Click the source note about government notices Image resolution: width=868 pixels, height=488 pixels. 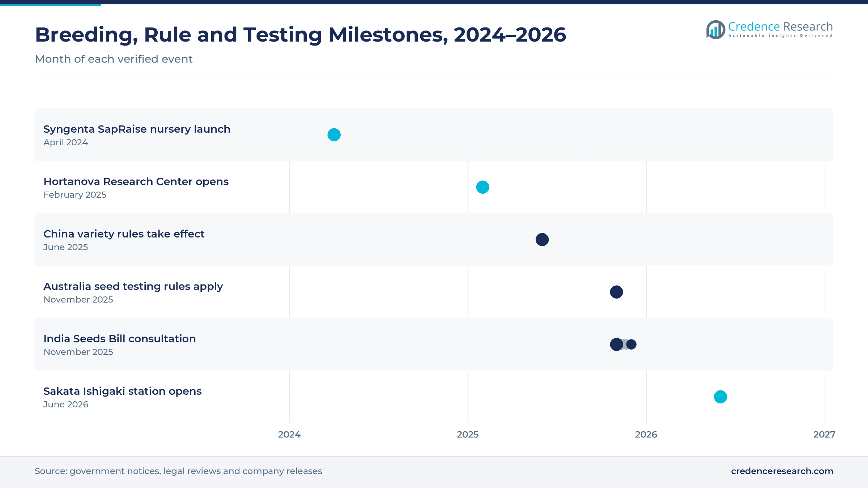point(178,471)
